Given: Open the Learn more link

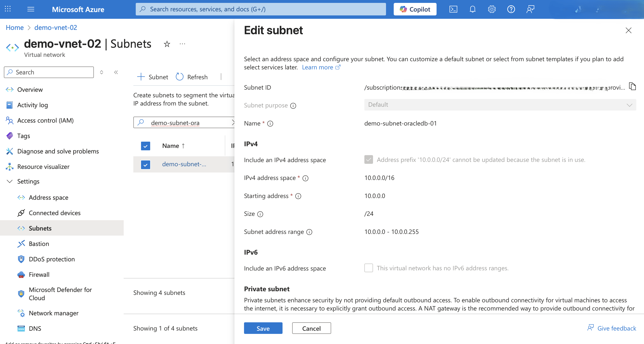Looking at the screenshot, I should tap(318, 67).
